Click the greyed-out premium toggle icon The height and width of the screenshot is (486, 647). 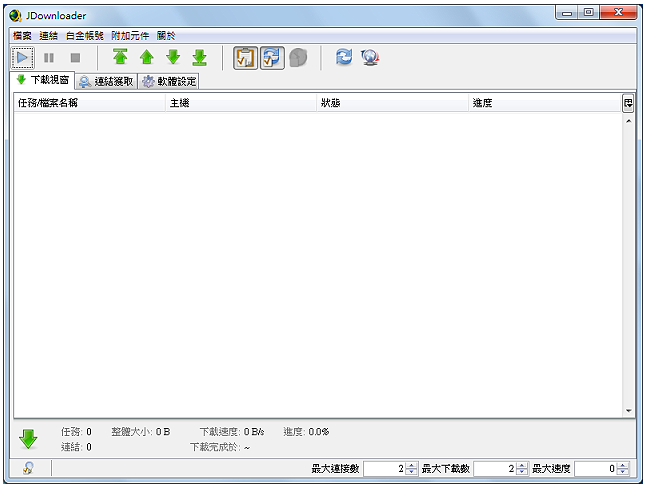(x=298, y=58)
